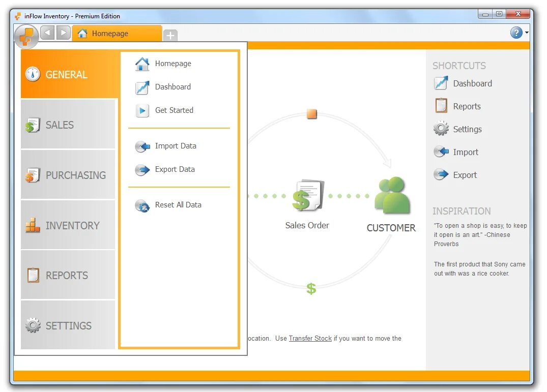The image size is (547, 392).
Task: Click the PURCHASING dollar document icon
Action: 33,175
